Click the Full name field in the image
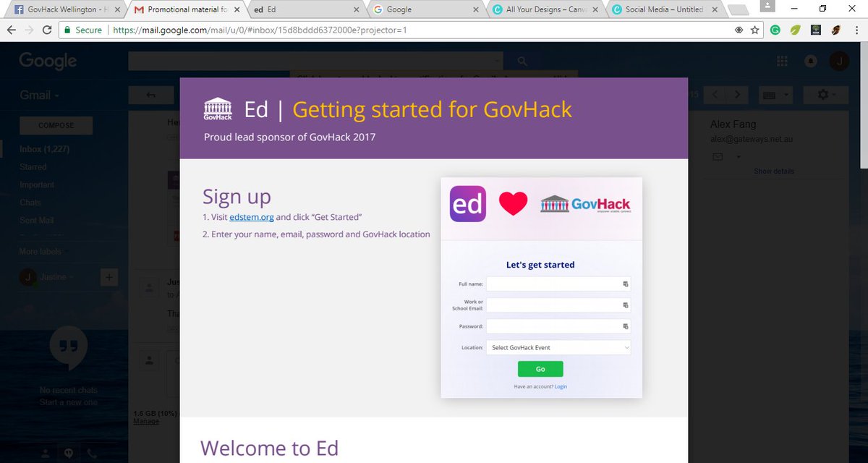 click(558, 284)
